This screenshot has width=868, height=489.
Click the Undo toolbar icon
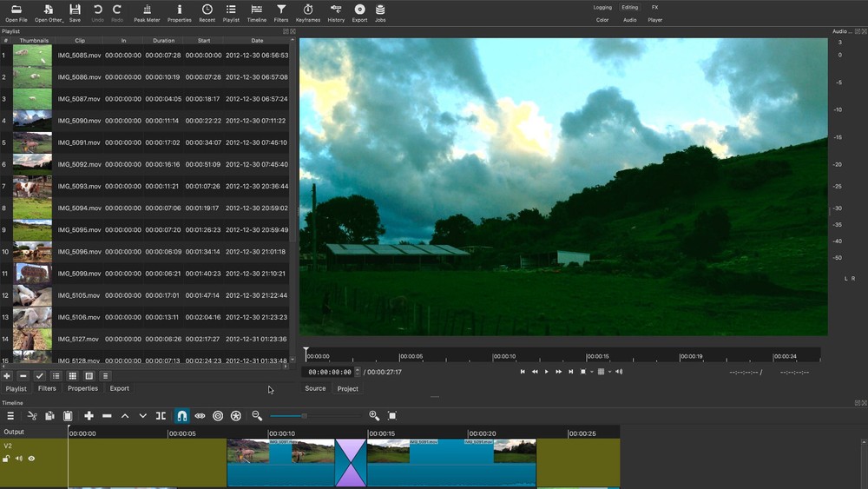coord(97,13)
